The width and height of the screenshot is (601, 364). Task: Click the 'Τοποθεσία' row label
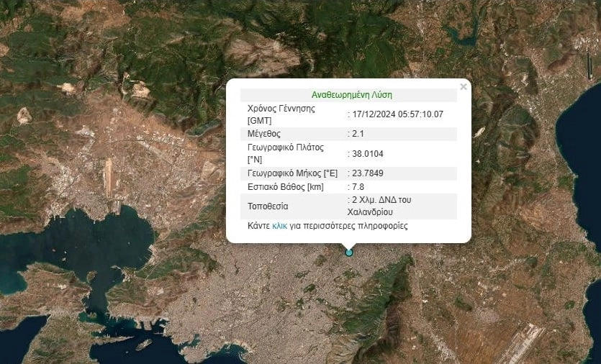tap(268, 206)
